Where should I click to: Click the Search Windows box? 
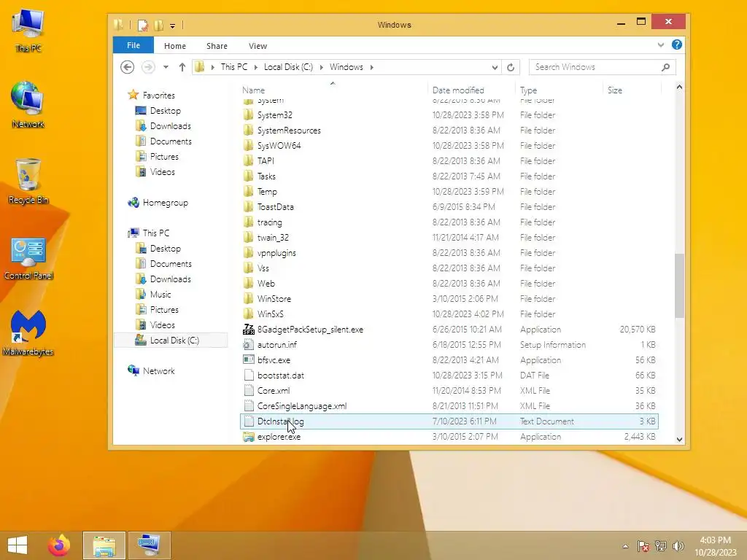click(x=602, y=67)
